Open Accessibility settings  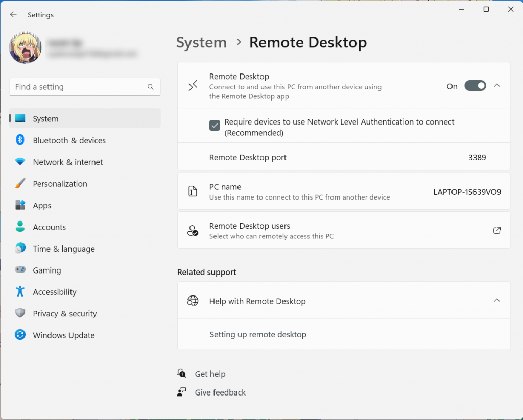[x=85, y=292]
